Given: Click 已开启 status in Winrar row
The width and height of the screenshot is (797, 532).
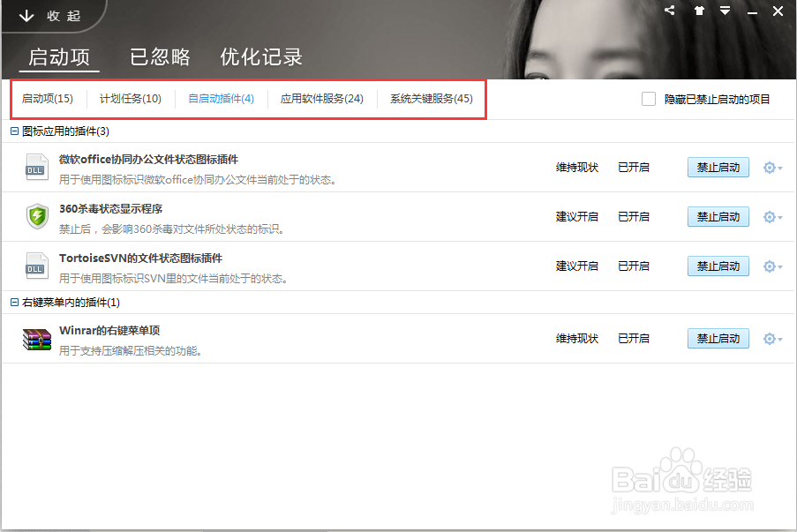Looking at the screenshot, I should (x=634, y=339).
